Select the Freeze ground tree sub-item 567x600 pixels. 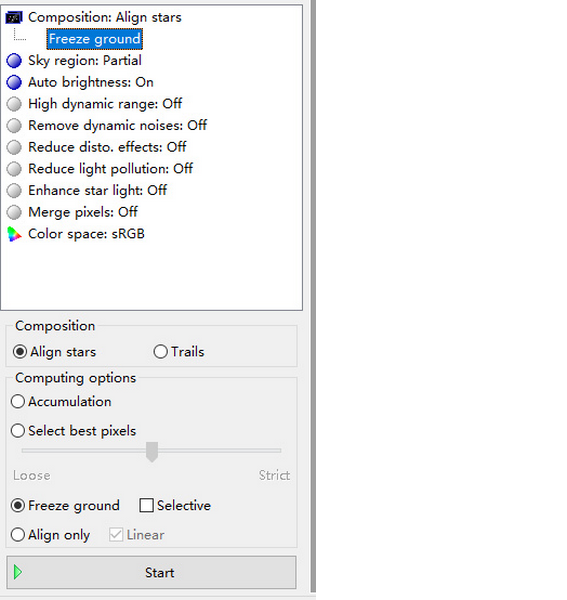(x=94, y=39)
